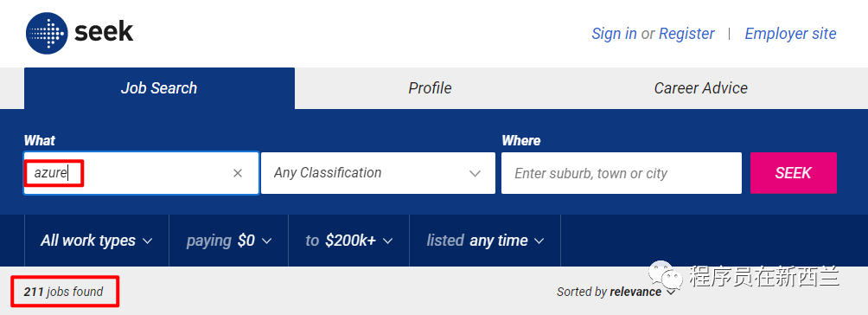The image size is (868, 315).
Task: Click the Where location input field
Action: tap(622, 173)
